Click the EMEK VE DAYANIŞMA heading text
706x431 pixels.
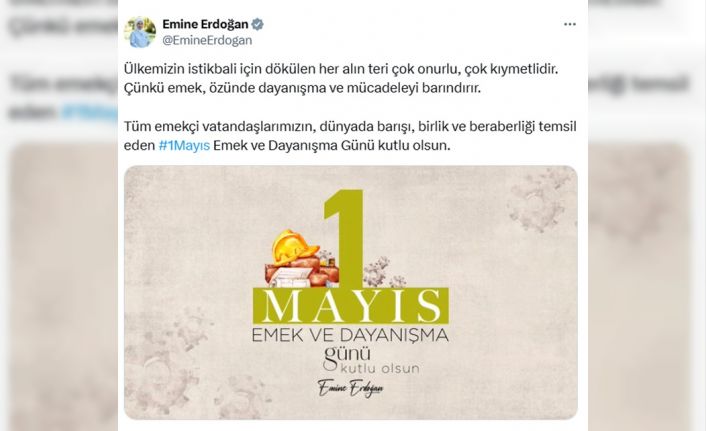tap(350, 335)
